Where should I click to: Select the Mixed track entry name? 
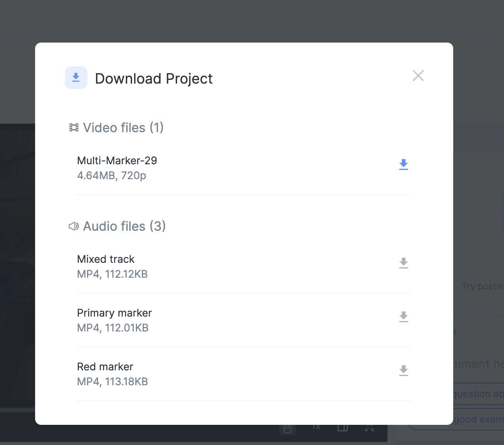click(x=106, y=259)
